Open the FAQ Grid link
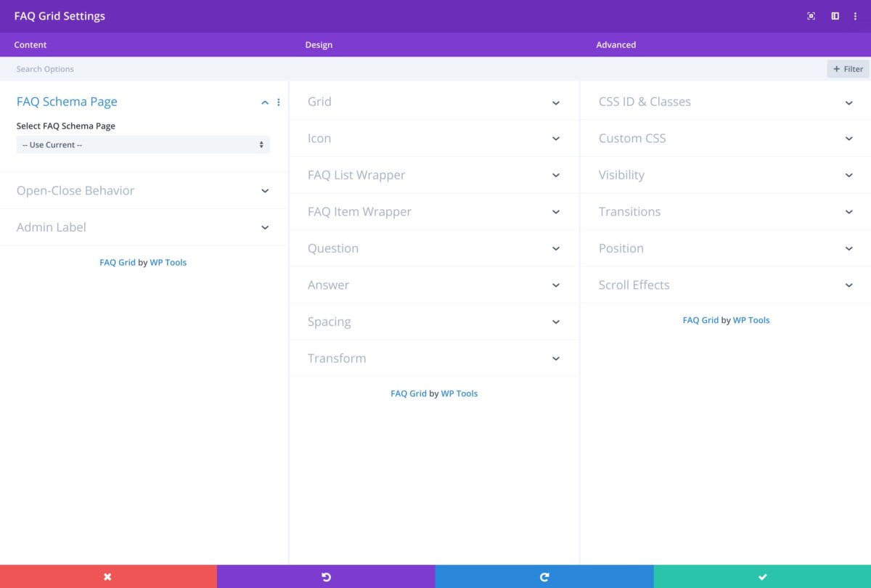The height and width of the screenshot is (588, 871). tap(118, 262)
